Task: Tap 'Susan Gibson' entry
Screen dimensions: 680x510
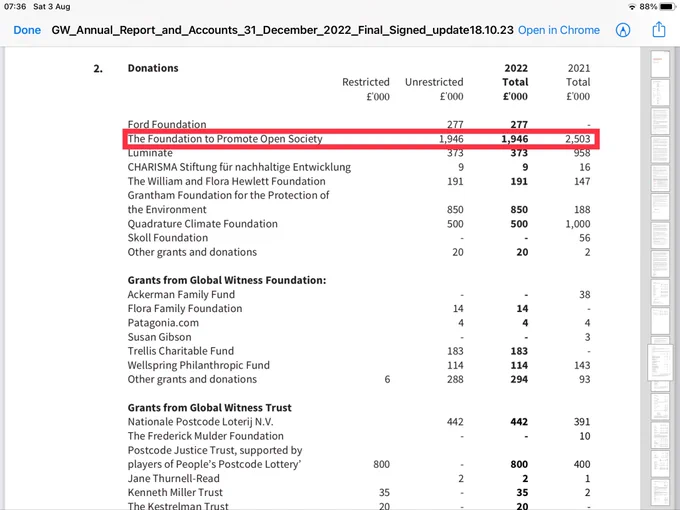Action: pyautogui.click(x=159, y=337)
